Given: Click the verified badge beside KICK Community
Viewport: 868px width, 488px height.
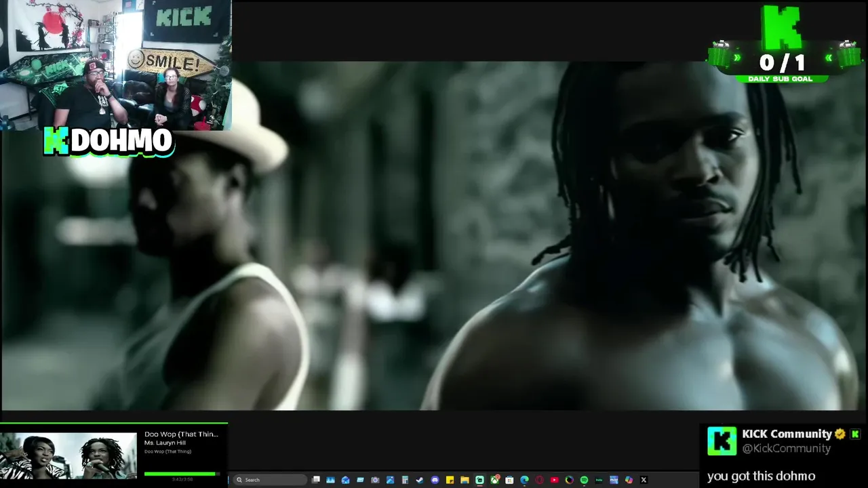Looking at the screenshot, I should [840, 434].
